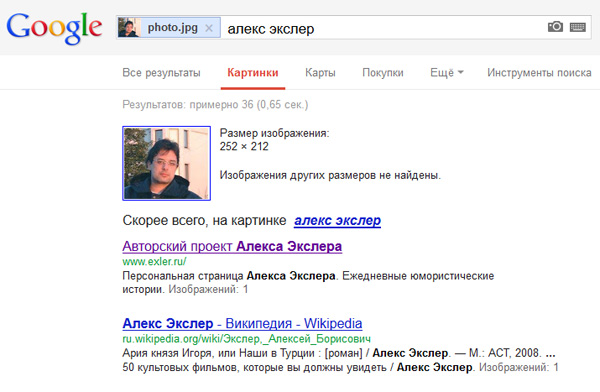Click the small photo.jpg thumbnail in search box
Screen dimensions: 600x392
(128, 28)
